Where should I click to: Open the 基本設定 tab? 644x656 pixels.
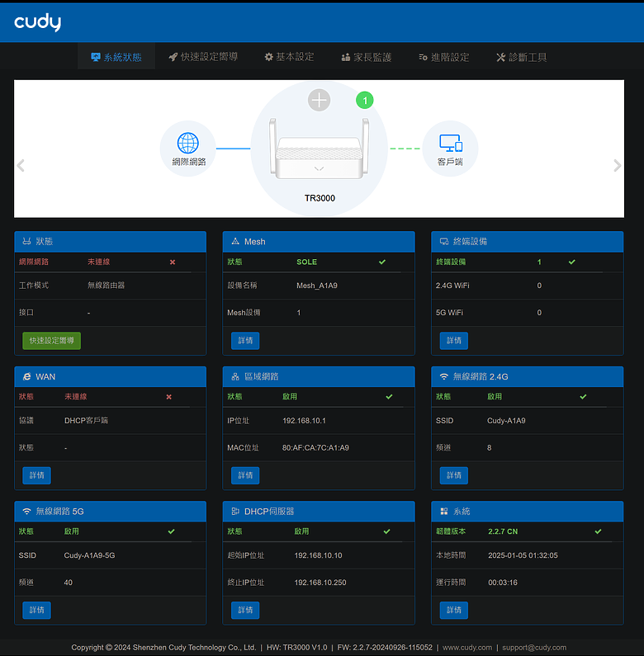point(289,57)
